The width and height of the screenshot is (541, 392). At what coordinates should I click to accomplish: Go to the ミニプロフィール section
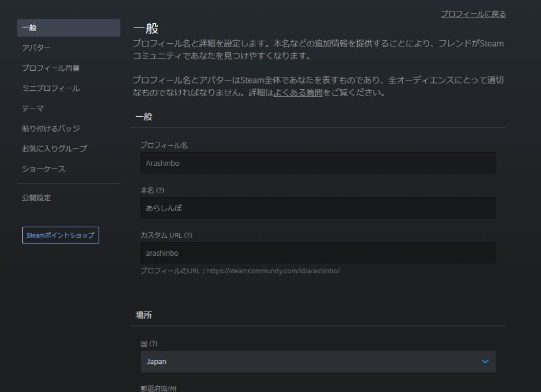click(51, 88)
